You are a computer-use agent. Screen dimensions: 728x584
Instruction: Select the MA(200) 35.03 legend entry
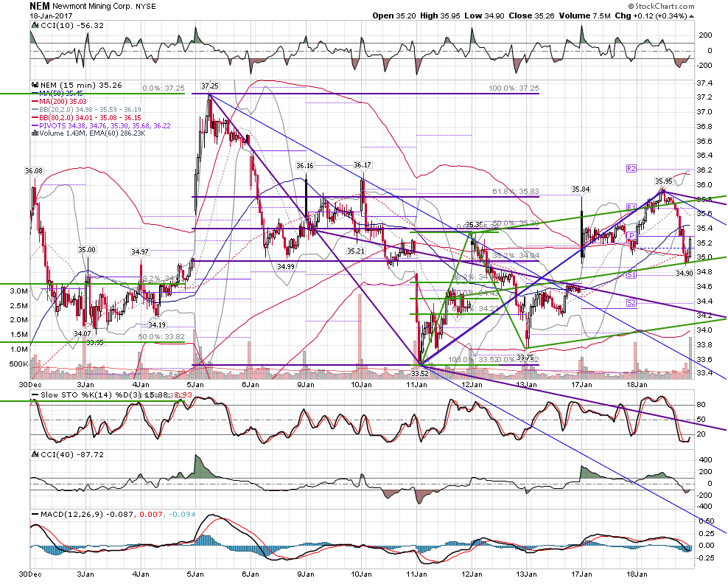[58, 101]
